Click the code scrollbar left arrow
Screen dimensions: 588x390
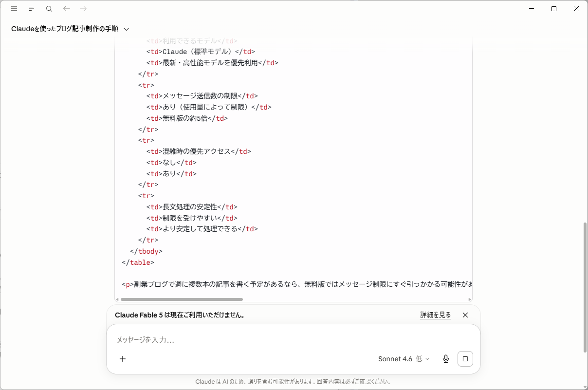pyautogui.click(x=117, y=299)
